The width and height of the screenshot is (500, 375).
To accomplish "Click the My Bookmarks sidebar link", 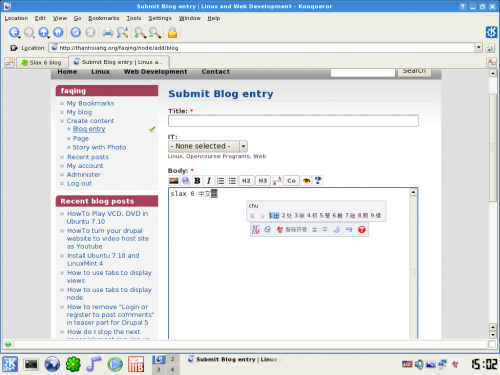I will [x=90, y=103].
